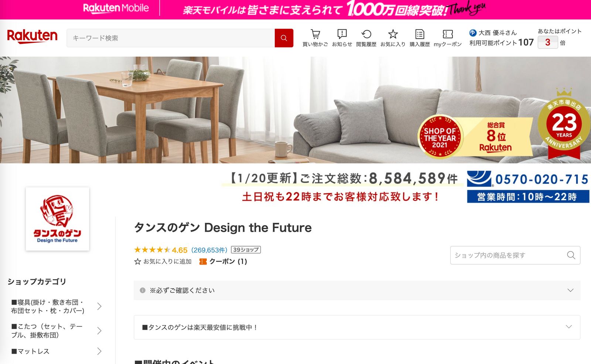Click the shop search magnifier icon
The width and height of the screenshot is (591, 364).
tap(571, 255)
